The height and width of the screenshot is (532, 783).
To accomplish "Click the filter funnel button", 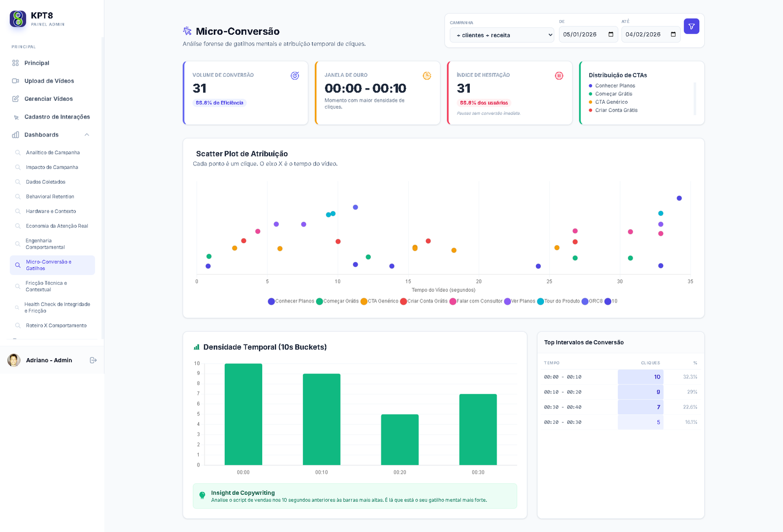I will 691,26.
